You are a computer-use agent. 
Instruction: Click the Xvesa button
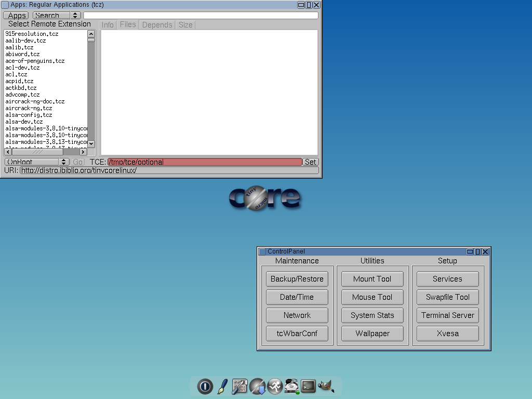tap(447, 334)
